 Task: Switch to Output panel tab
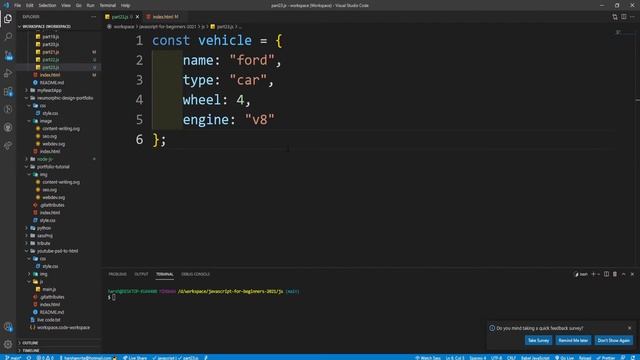pos(141,274)
